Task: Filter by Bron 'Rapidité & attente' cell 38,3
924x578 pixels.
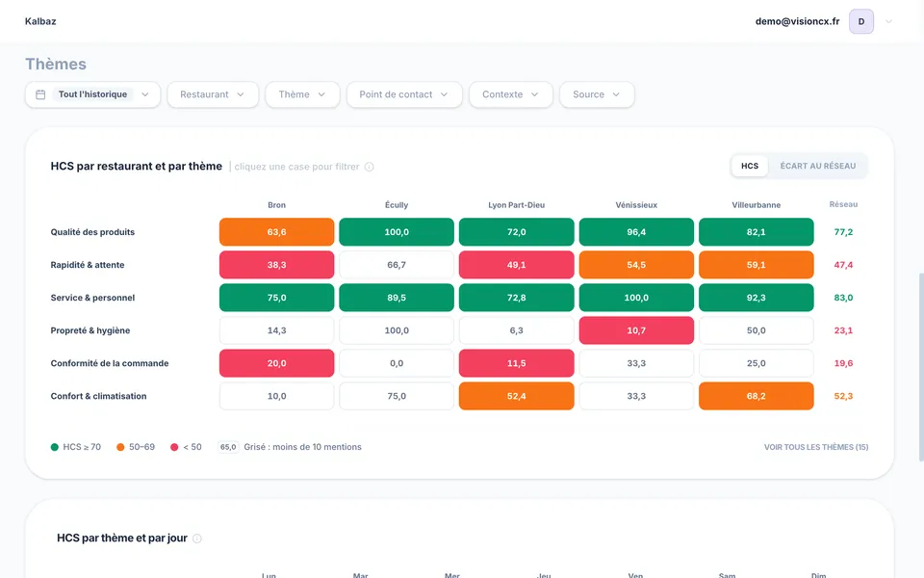Action: point(277,265)
